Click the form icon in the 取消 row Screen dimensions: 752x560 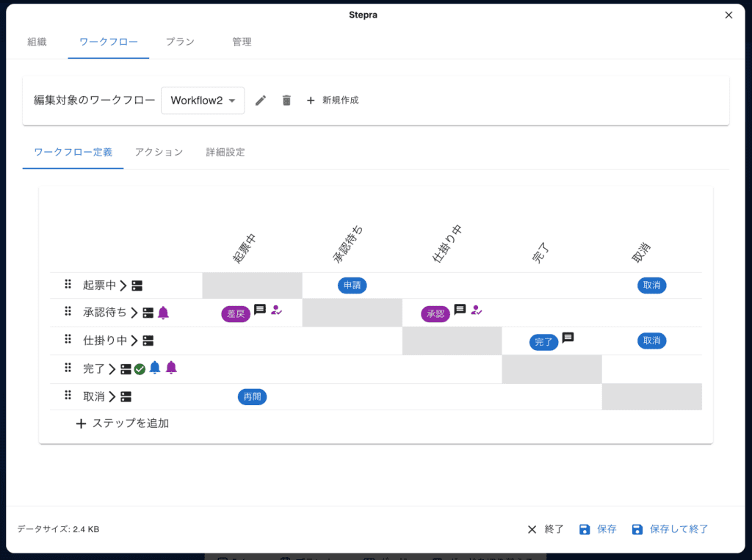point(126,397)
